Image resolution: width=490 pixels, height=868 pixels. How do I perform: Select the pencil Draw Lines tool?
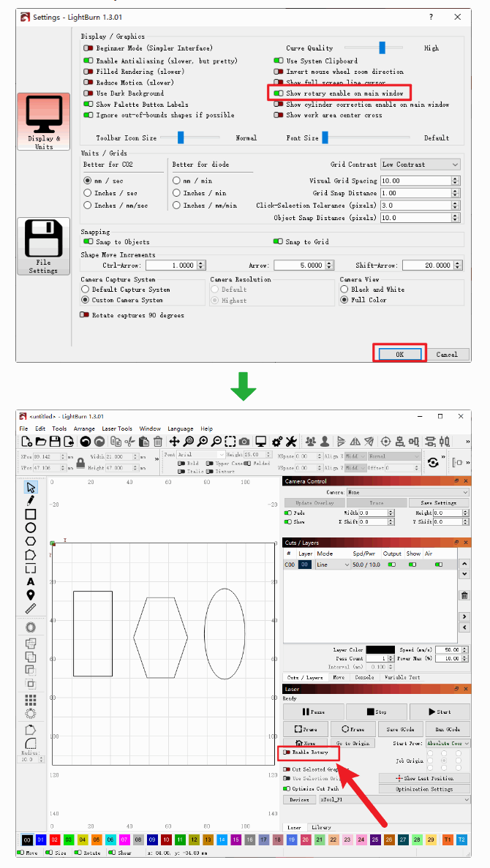point(31,501)
